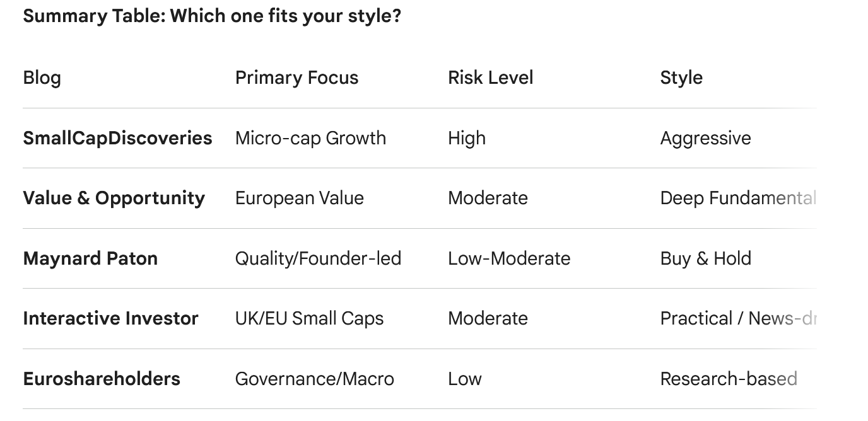The height and width of the screenshot is (421, 868).
Task: Select the Maynard Paton blog name
Action: [x=90, y=258]
